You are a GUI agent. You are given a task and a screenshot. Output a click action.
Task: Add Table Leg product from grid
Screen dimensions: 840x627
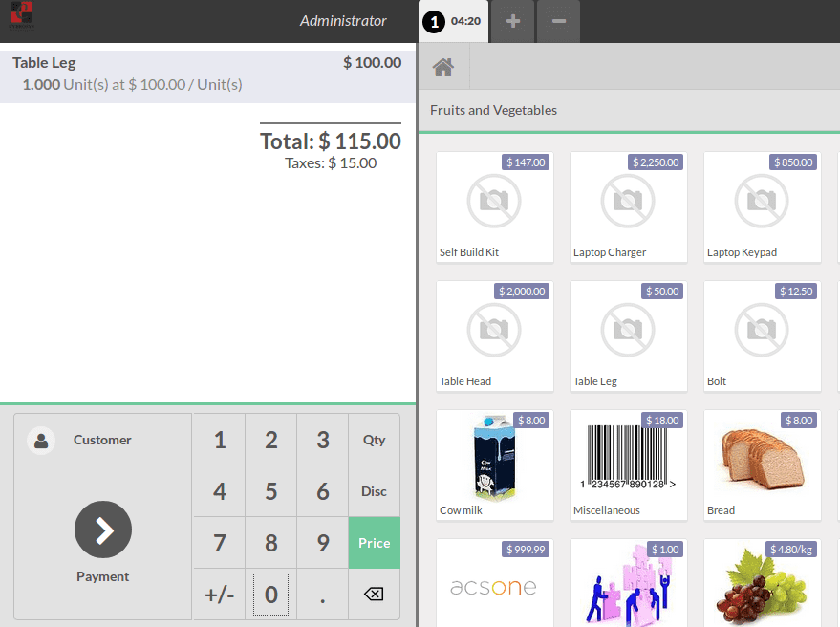pyautogui.click(x=629, y=336)
